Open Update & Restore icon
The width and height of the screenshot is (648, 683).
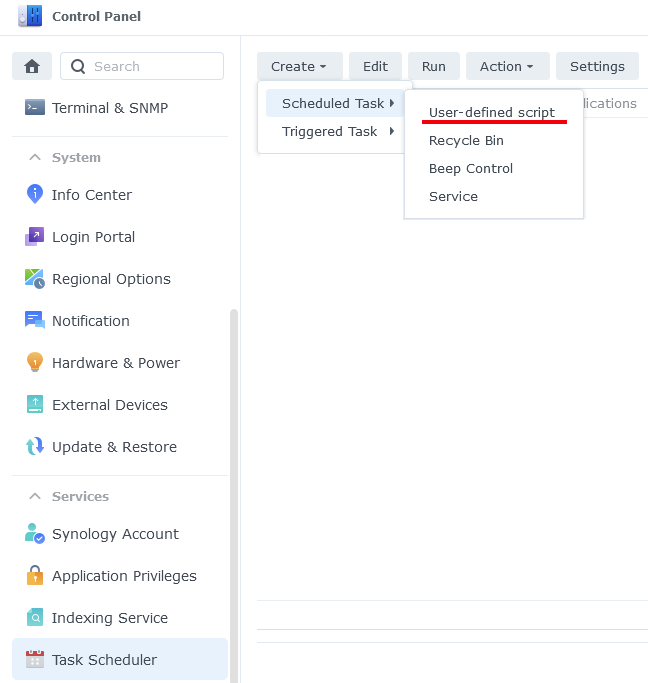[35, 447]
